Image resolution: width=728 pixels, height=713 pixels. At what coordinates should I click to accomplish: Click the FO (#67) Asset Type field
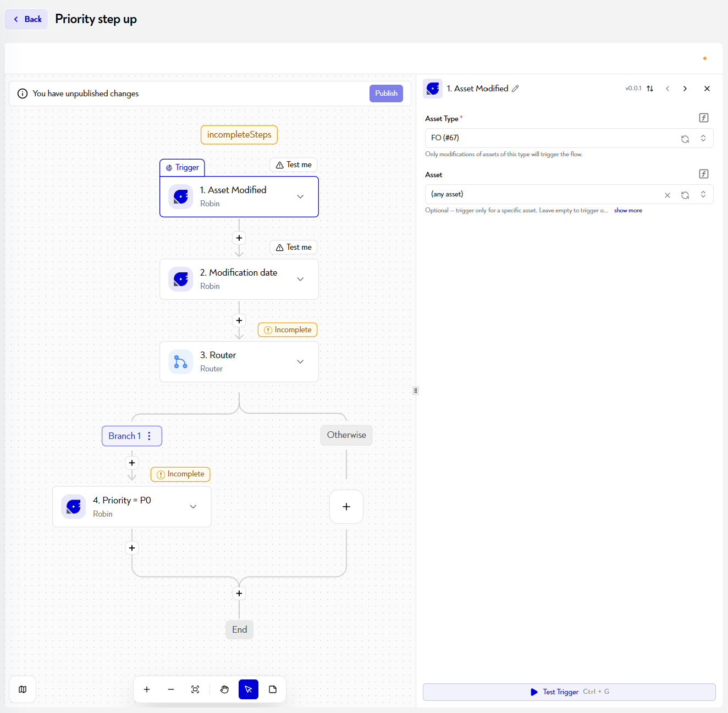[x=569, y=138]
